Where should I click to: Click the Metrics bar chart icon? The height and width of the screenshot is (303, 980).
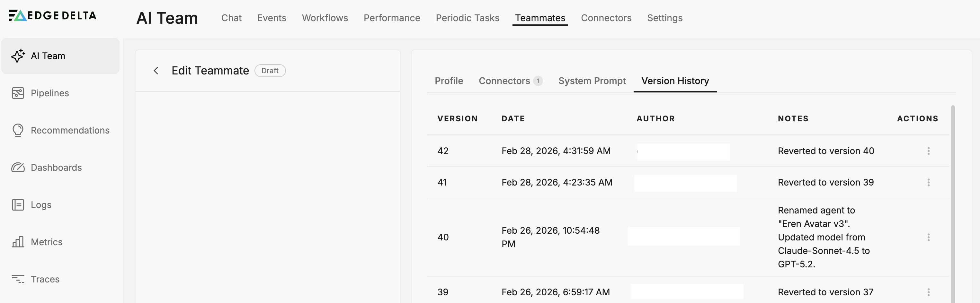coord(18,242)
